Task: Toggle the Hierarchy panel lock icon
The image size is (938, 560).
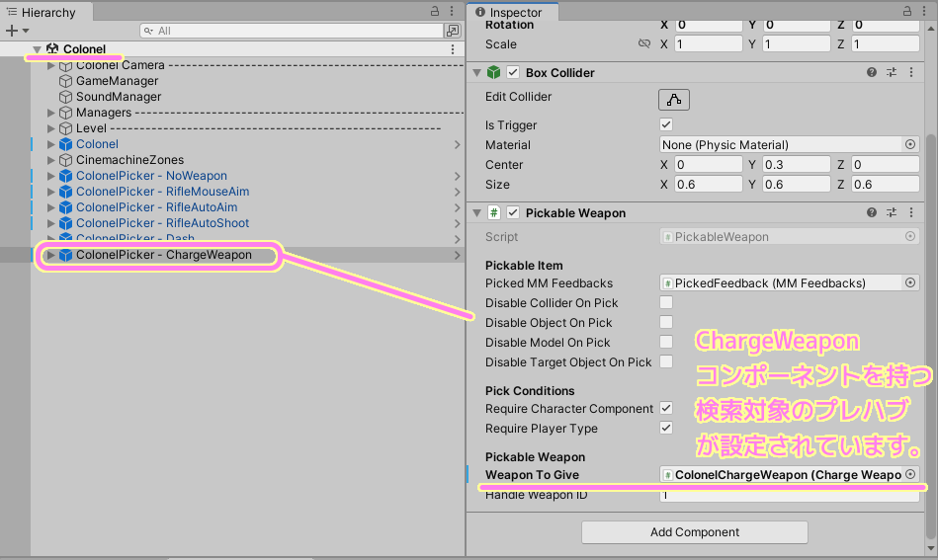Action: [435, 11]
